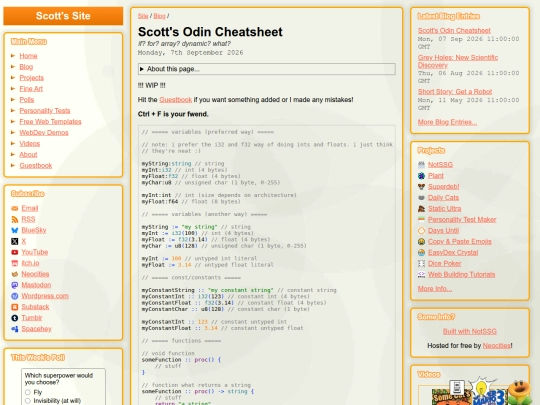
Task: Open Free Web Templates menu link
Action: (50, 122)
